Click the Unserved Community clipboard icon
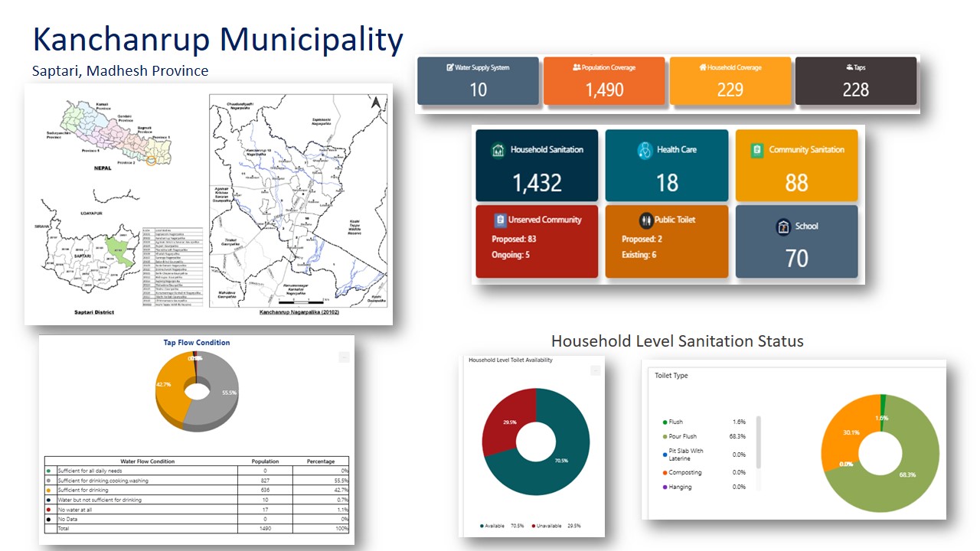Screen dimensions: 980x551 point(501,220)
